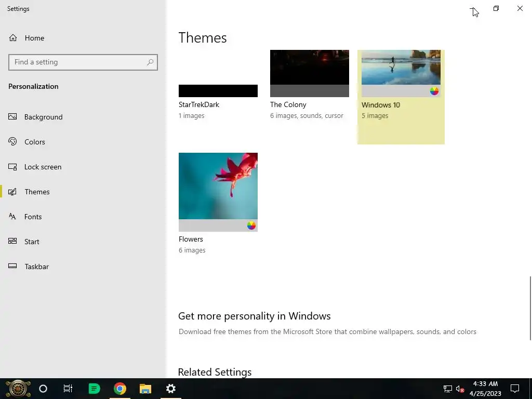The width and height of the screenshot is (532, 399).
Task: Click the Home house icon in the sidebar
Action: [13, 37]
